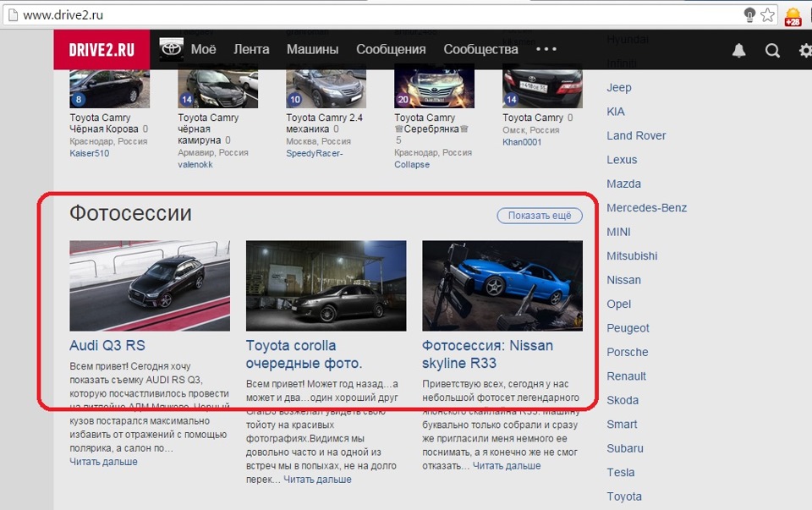Open the site search magnifier icon

[772, 50]
